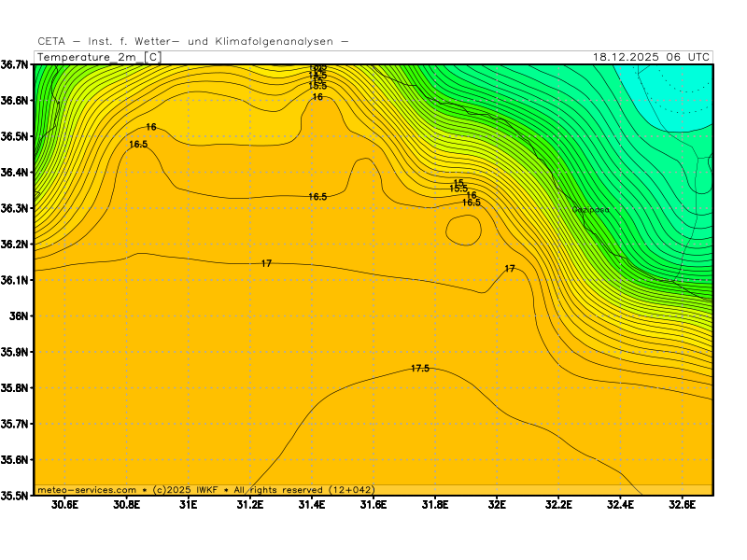Select the 18.12.2025 06 UTC timestamp

[651, 57]
